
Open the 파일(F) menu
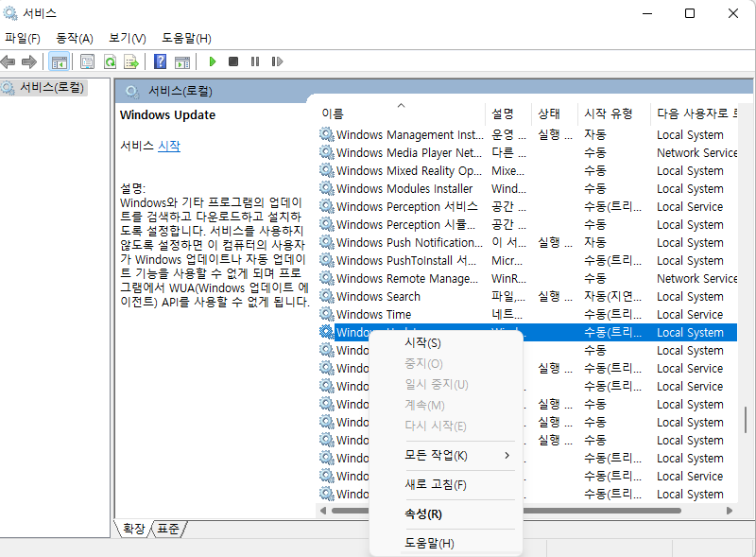[x=22, y=38]
